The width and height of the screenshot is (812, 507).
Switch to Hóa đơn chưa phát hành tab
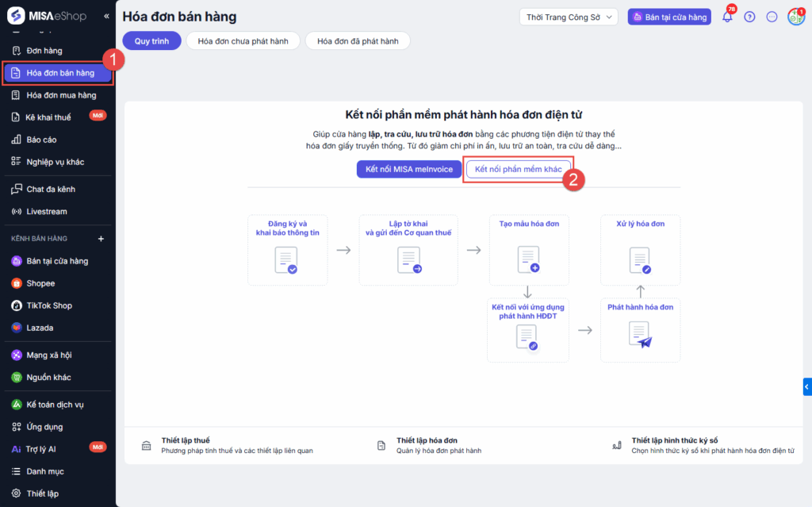click(x=243, y=41)
